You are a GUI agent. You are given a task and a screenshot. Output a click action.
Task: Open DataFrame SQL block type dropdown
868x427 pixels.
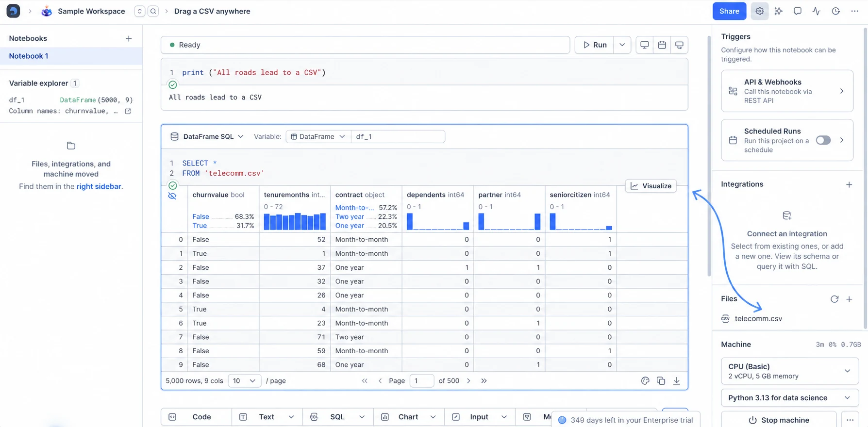click(207, 137)
